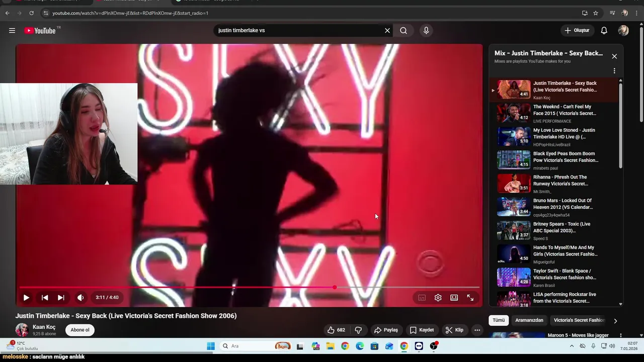Image resolution: width=644 pixels, height=362 pixels.
Task: Like the video with thumbs up
Action: (x=336, y=330)
